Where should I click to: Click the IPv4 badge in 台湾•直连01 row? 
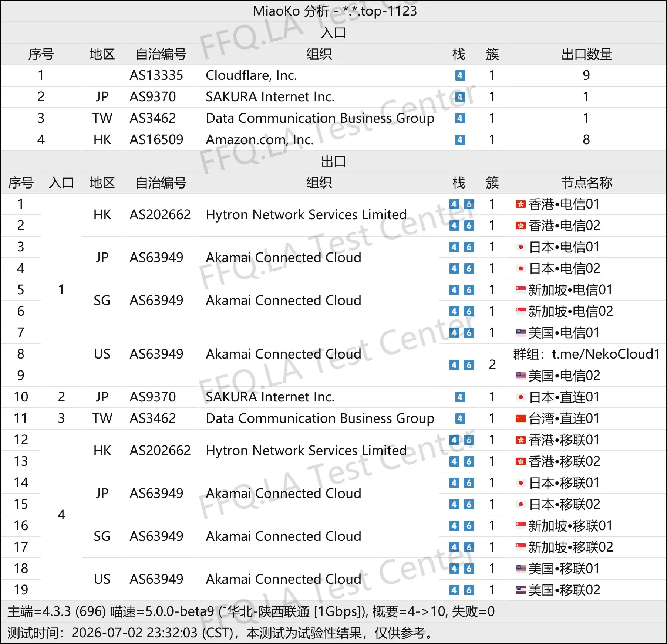[460, 418]
